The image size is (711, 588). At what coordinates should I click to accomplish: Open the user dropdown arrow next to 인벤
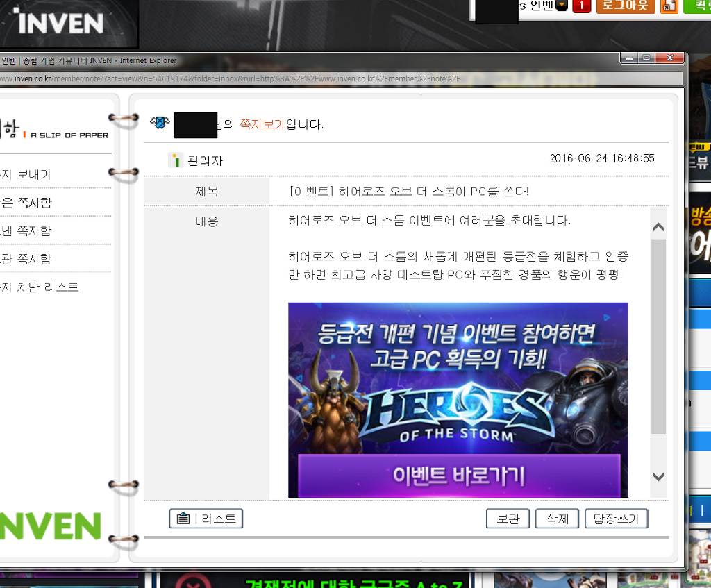pyautogui.click(x=562, y=6)
